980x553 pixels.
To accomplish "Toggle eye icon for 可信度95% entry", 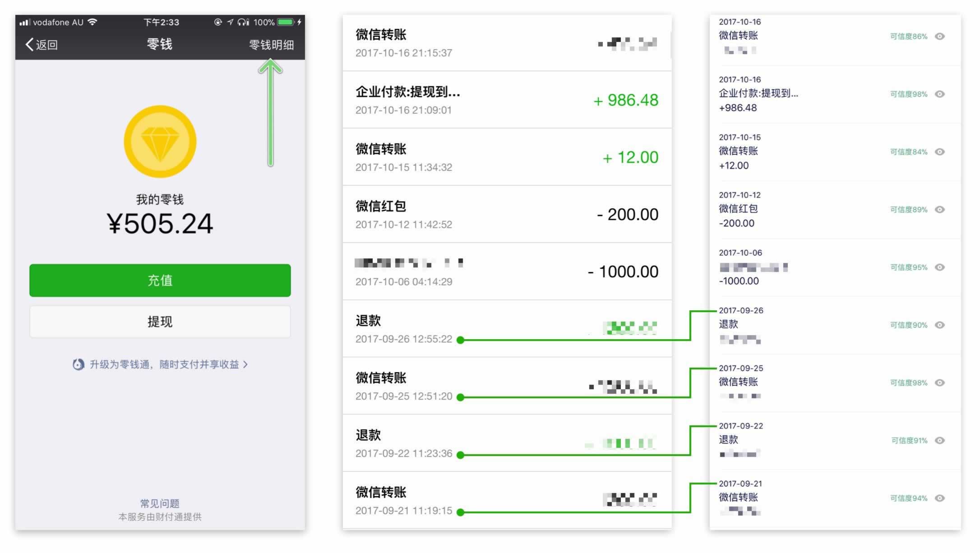I will [x=940, y=267].
